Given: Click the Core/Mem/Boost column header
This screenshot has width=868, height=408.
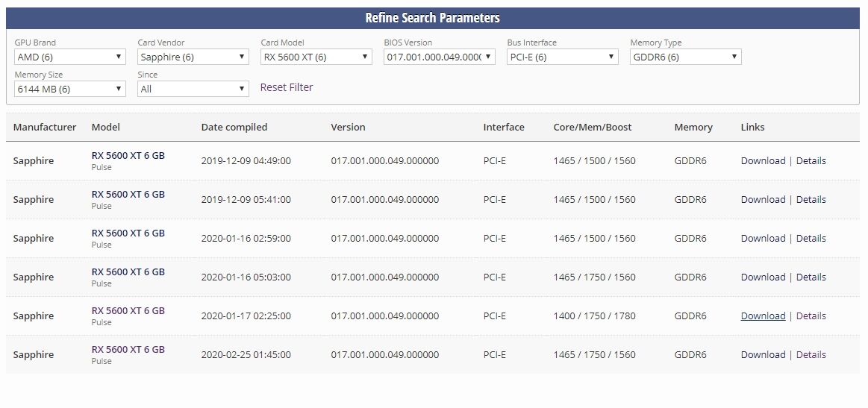Looking at the screenshot, I should (x=593, y=127).
